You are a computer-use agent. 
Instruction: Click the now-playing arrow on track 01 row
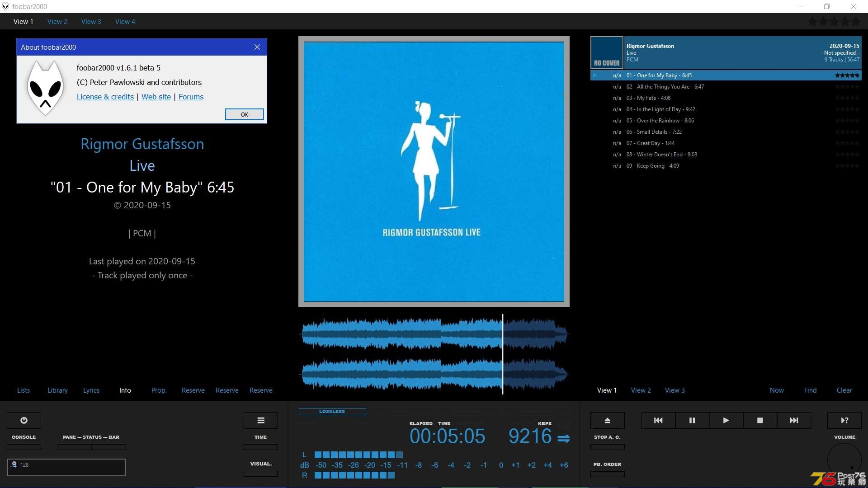pyautogui.click(x=595, y=75)
